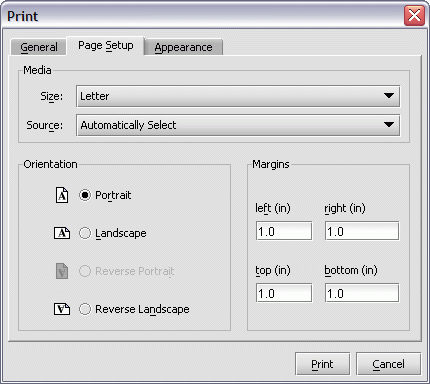
Task: Click the 'right (in)' label
Action: (345, 208)
